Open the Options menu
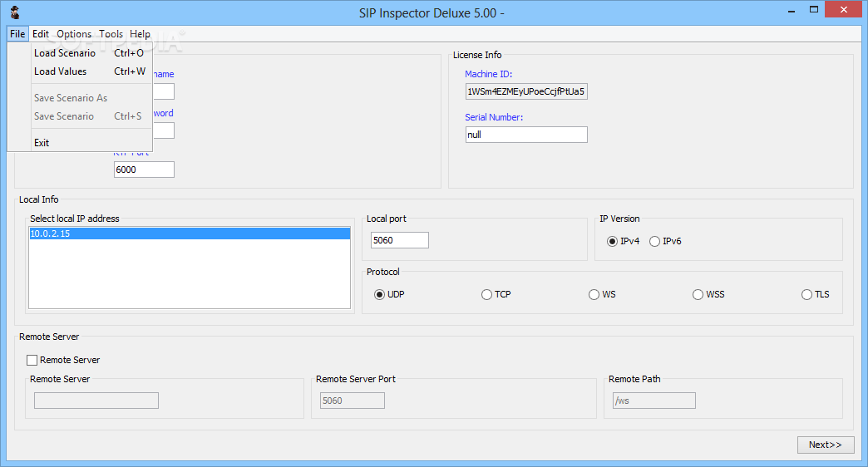Image resolution: width=868 pixels, height=467 pixels. point(74,34)
